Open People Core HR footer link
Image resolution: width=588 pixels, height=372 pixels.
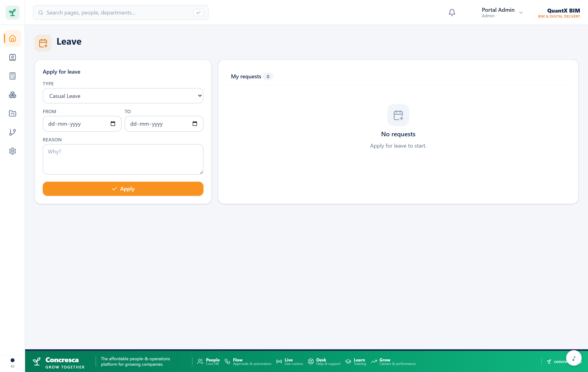[x=209, y=361]
